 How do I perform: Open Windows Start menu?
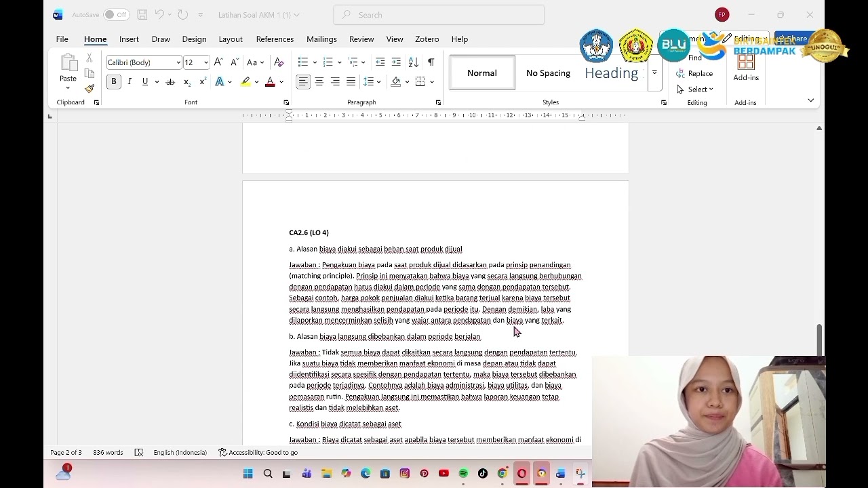[248, 474]
